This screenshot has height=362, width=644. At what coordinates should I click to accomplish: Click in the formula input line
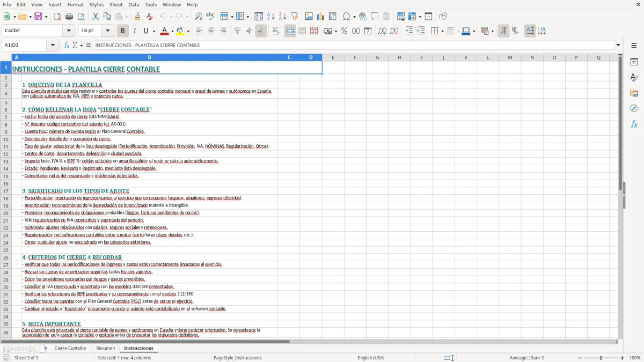pos(354,45)
